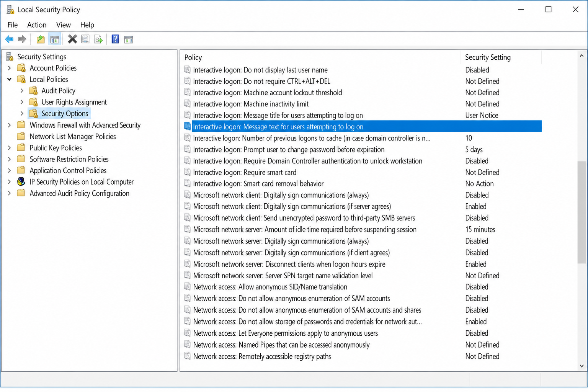The height and width of the screenshot is (392, 588).
Task: Open the View menu
Action: coord(64,25)
